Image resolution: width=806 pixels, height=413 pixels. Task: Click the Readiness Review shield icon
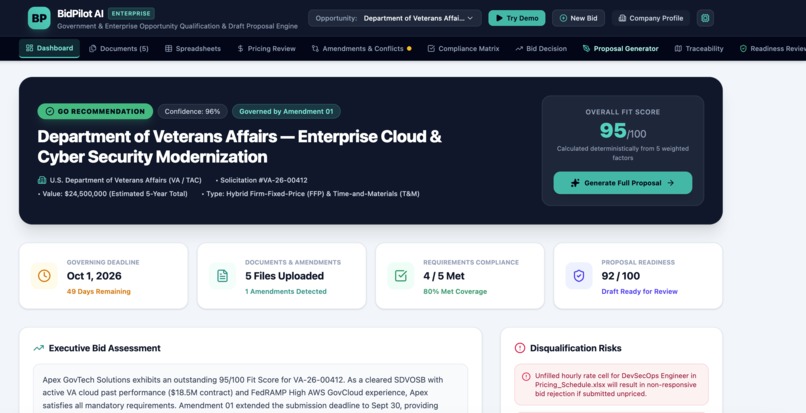tap(743, 48)
